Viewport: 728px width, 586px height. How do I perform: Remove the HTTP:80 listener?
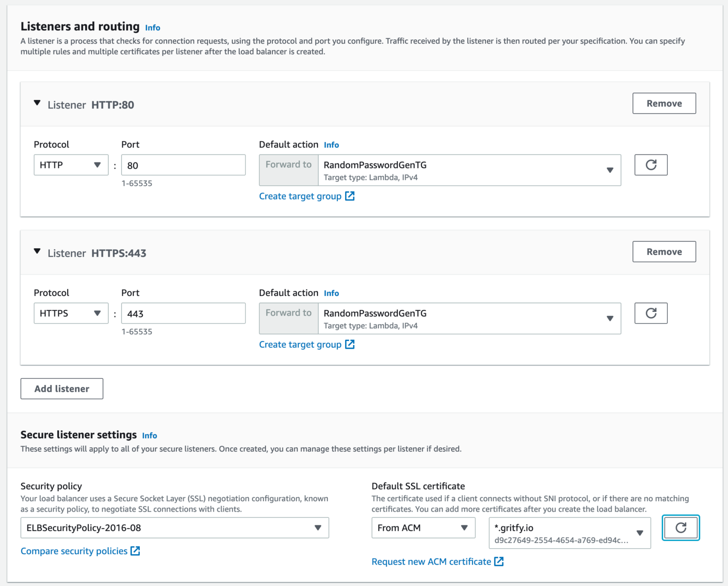coord(664,103)
